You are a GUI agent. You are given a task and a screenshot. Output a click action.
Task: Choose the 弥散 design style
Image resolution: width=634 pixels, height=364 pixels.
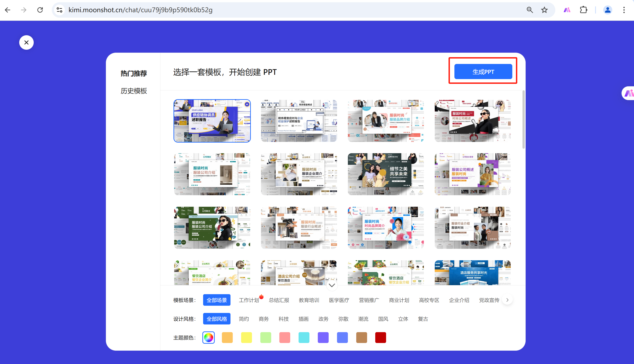tap(343, 319)
